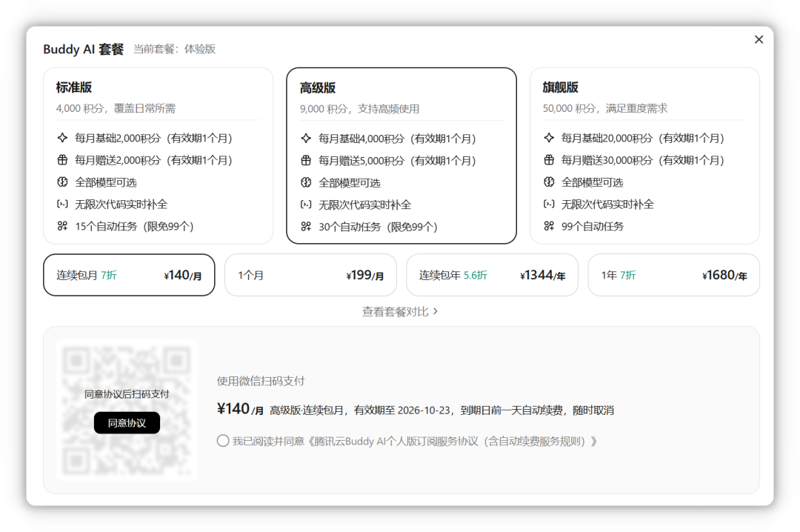Open 腾讯云Buddy AI个人版订阅服务协议 link
Viewport: 800px width, 532px height.
click(x=453, y=441)
